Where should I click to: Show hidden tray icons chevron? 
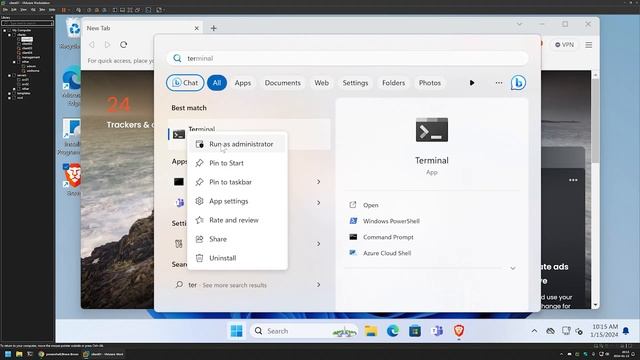click(x=534, y=331)
